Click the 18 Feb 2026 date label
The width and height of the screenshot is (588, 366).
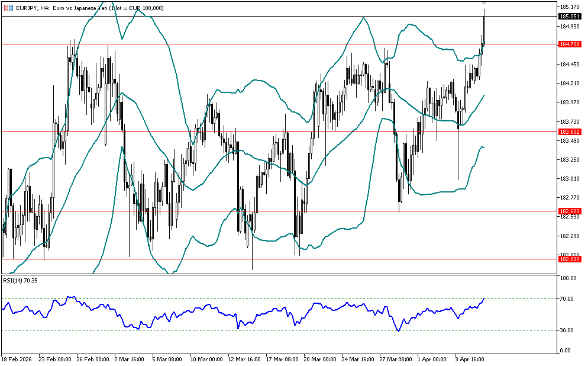click(x=16, y=359)
